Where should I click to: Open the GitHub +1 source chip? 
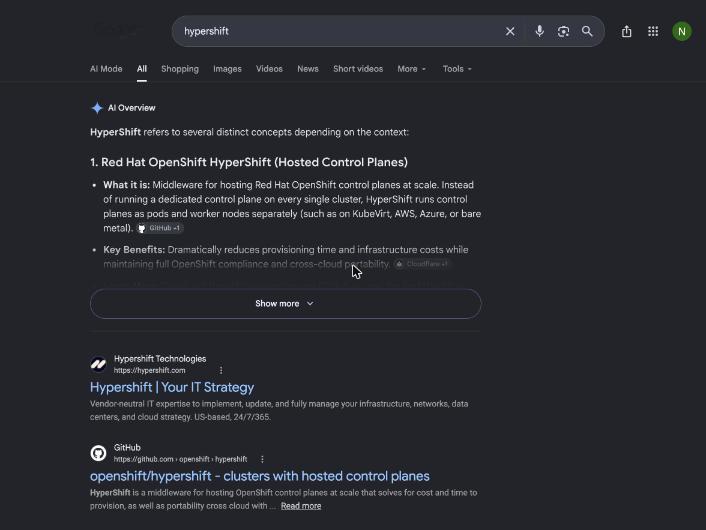160,228
